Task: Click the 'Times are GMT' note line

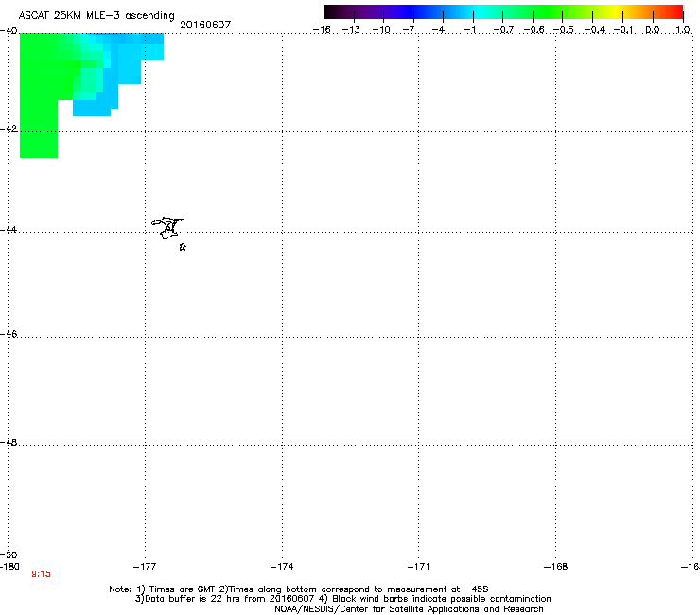Action: click(x=299, y=589)
